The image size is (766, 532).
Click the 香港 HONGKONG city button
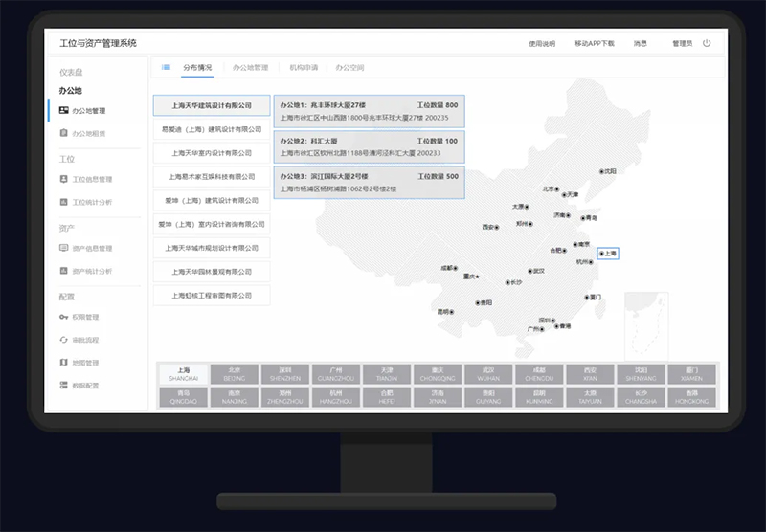tap(691, 397)
